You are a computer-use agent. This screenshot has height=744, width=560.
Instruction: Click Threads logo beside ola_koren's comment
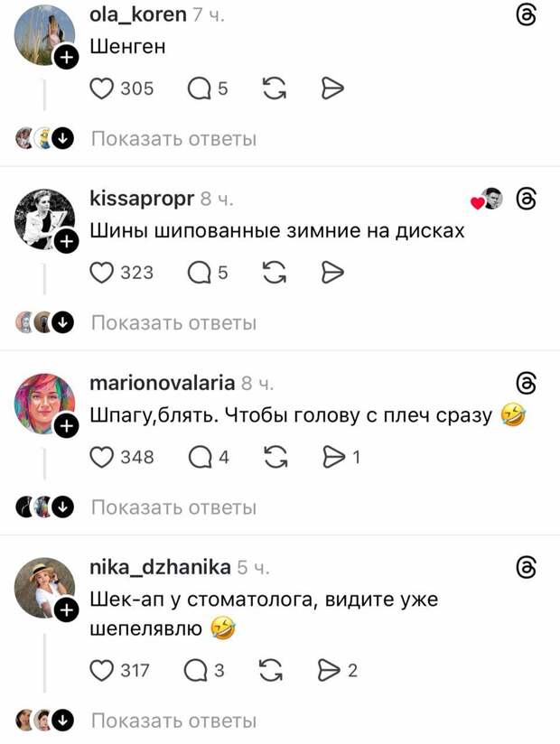pyautogui.click(x=526, y=15)
